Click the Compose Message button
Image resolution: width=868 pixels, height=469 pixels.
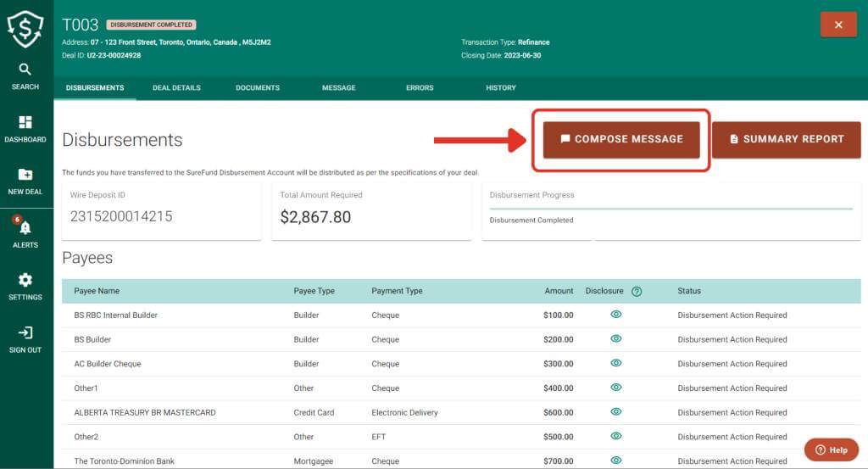pos(621,140)
